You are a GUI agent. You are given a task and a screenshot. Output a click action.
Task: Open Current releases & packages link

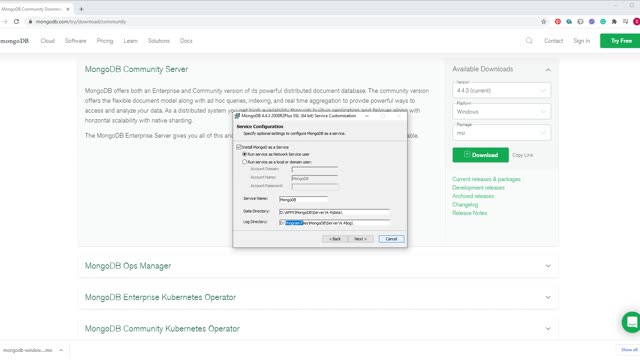pyautogui.click(x=486, y=179)
